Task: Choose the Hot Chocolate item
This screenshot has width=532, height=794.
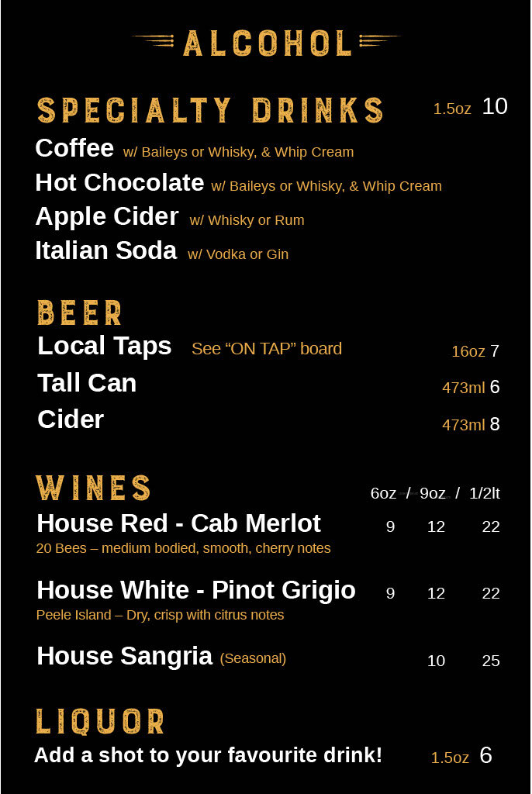Action: point(119,182)
